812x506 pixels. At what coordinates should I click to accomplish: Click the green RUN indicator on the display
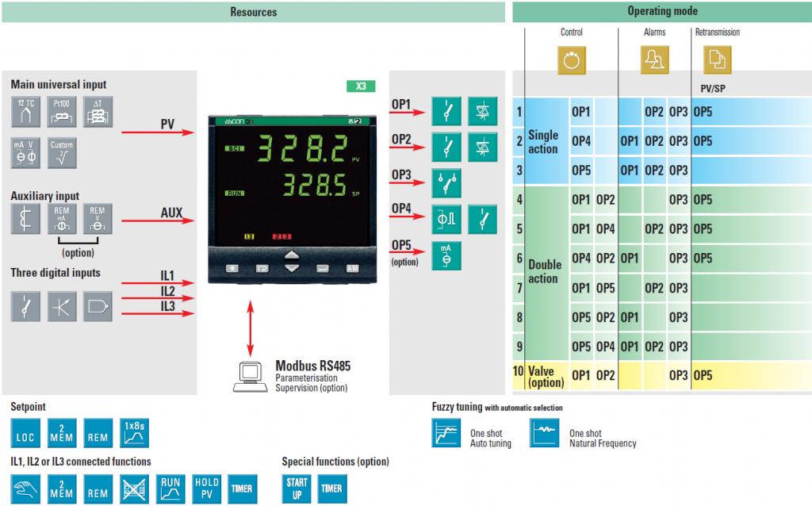[x=235, y=194]
